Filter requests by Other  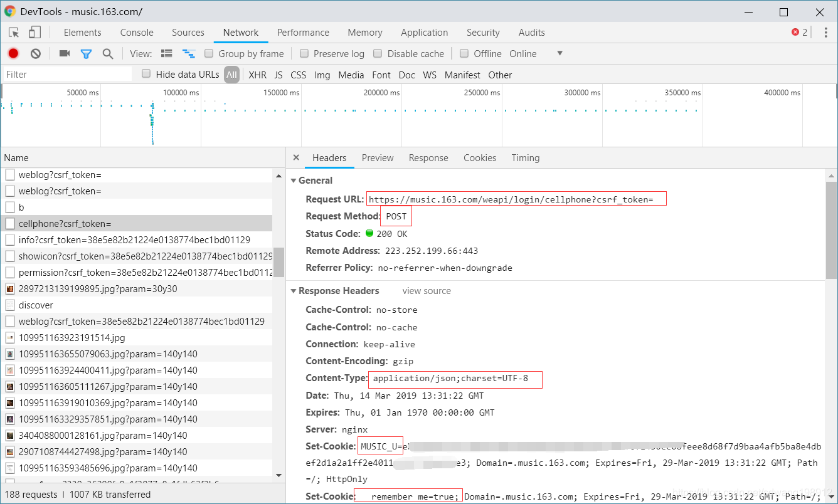500,75
